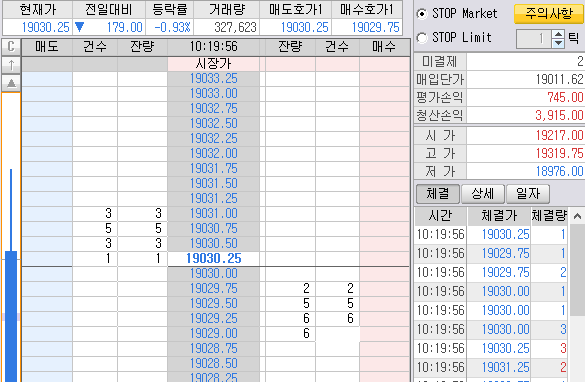
Task: Open the 주의사항 notice button
Action: point(548,14)
